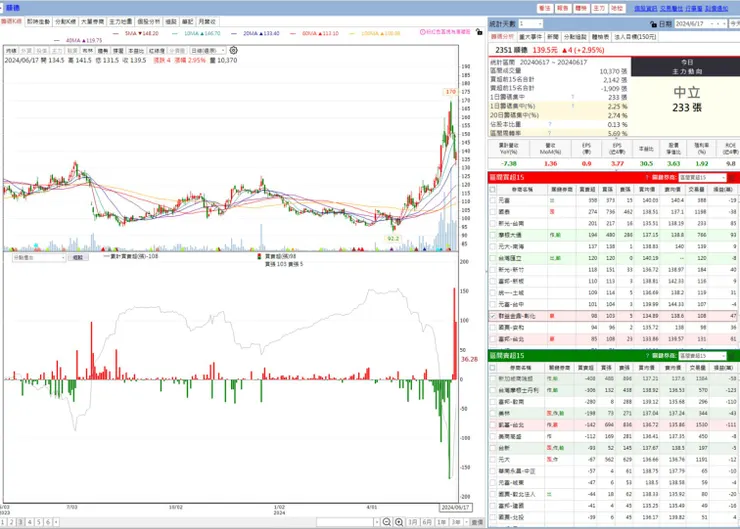
Task: Switch to the 主力地圖 tab
Action: (x=121, y=22)
